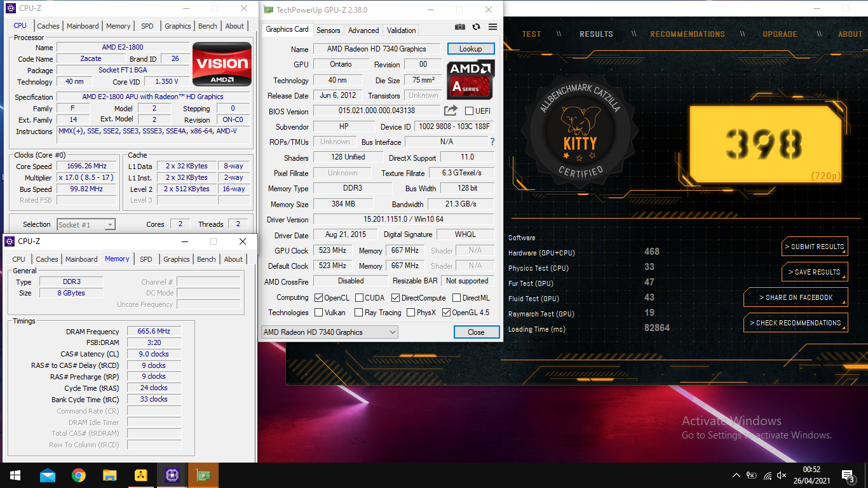The height and width of the screenshot is (488, 868).
Task: Toggle the DirectCompute checkbox
Action: pos(396,297)
